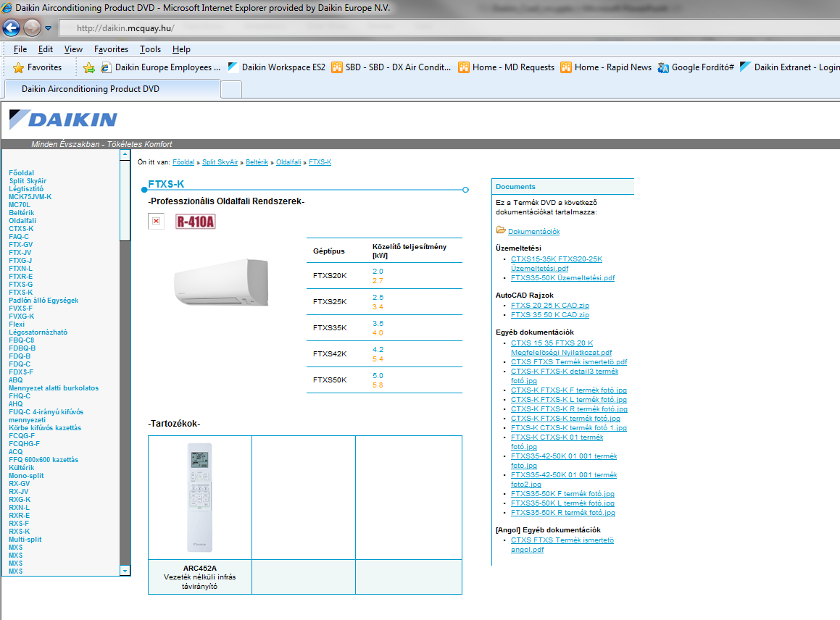Select FTXS-G in sidebar
The height and width of the screenshot is (620, 840).
[20, 285]
